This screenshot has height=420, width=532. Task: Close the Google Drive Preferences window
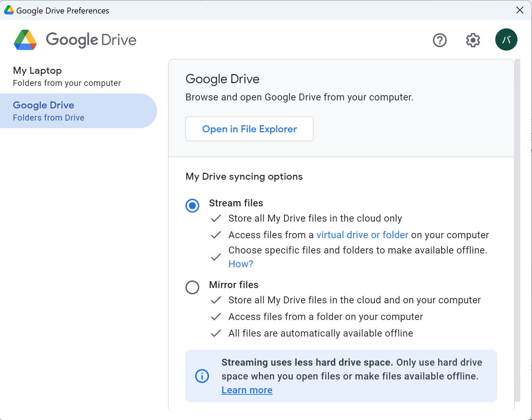pos(520,10)
